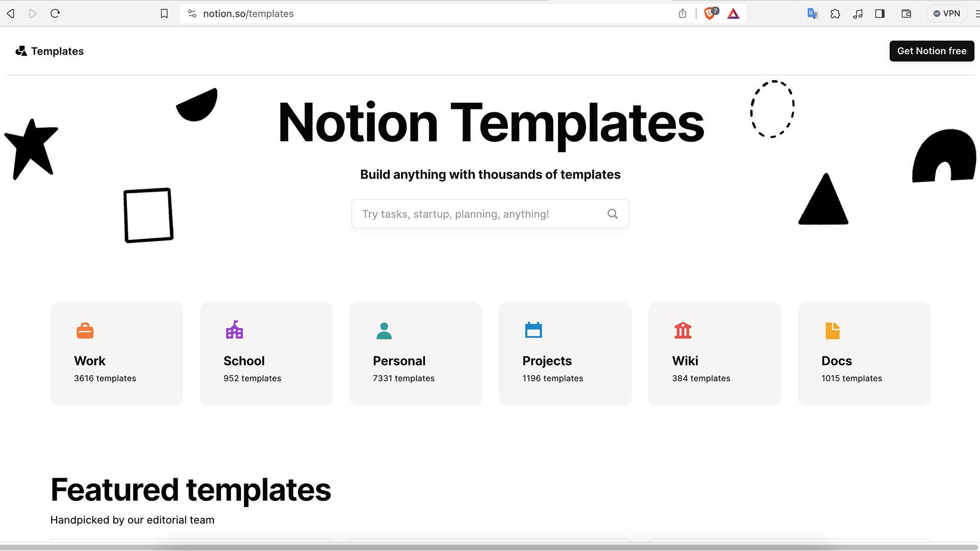
Task: Click the search magnifier icon
Action: [612, 214]
